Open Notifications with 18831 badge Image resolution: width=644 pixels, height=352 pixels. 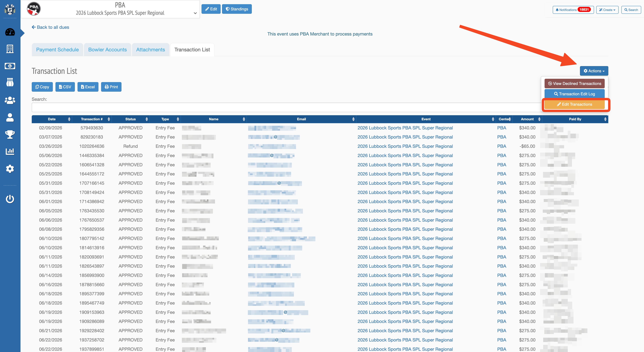(x=573, y=10)
